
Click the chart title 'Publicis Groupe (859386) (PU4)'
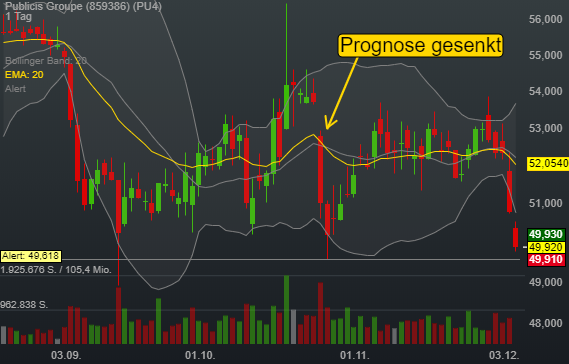point(83,6)
